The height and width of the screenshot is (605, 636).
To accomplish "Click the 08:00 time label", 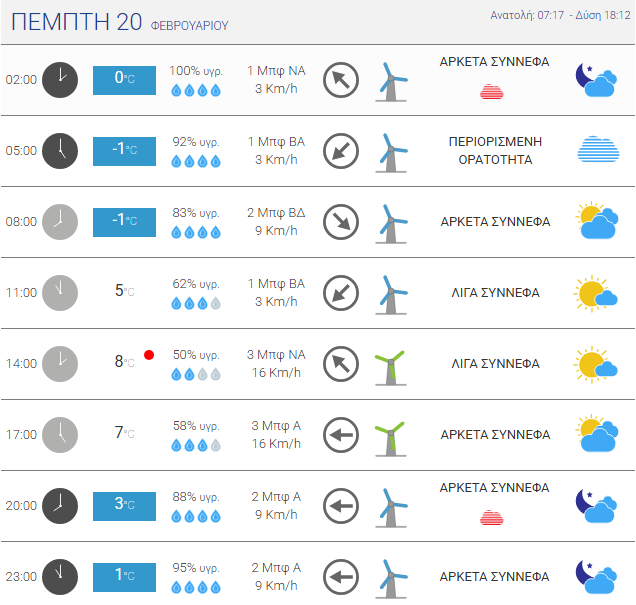I will click(21, 222).
